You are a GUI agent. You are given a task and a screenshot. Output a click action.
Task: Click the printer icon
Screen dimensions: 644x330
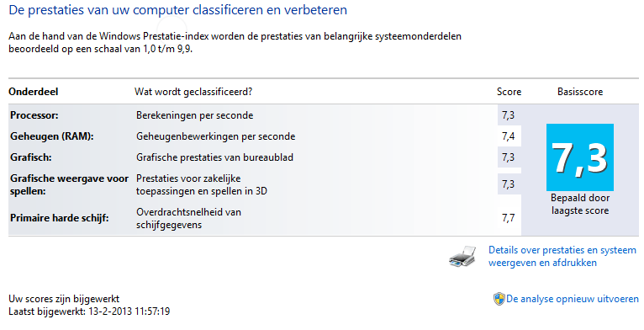point(462,257)
